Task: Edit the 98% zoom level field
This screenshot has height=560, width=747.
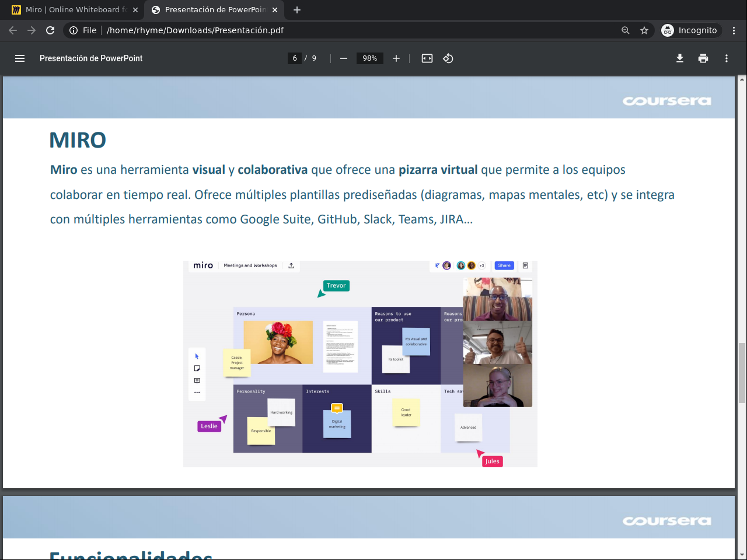Action: pos(370,58)
